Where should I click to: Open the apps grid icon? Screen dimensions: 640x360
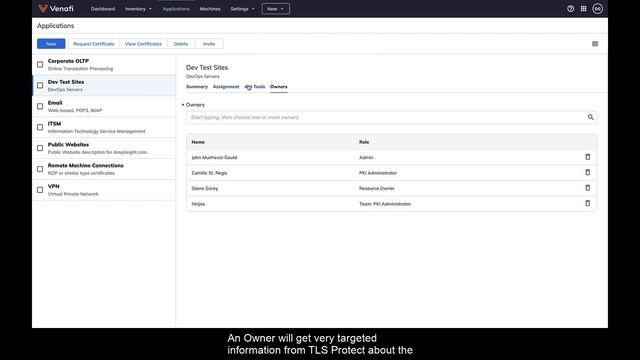583,9
